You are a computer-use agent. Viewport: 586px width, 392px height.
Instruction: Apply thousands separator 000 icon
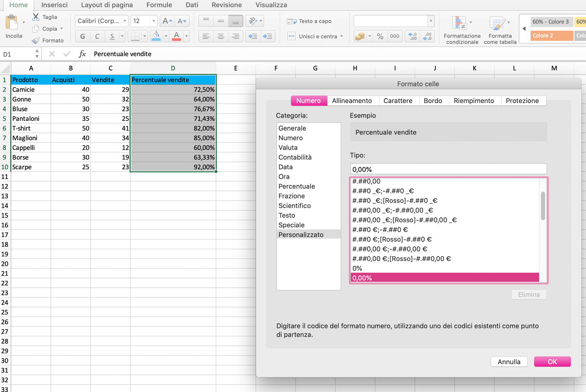pyautogui.click(x=395, y=36)
